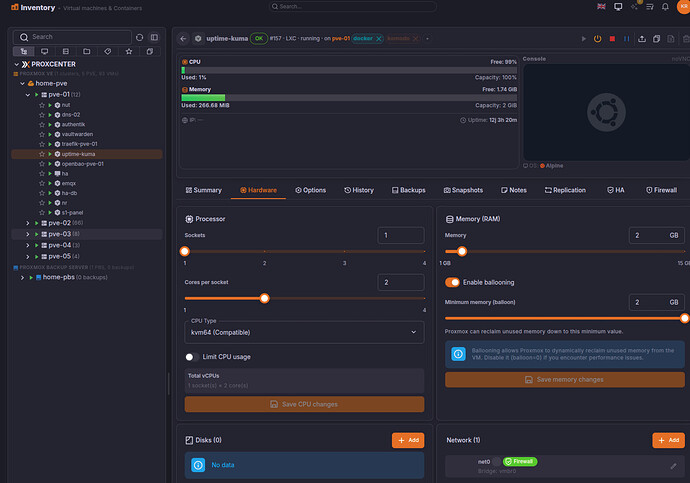
Task: Star the vaultwarden container as favorite
Action: 42,134
